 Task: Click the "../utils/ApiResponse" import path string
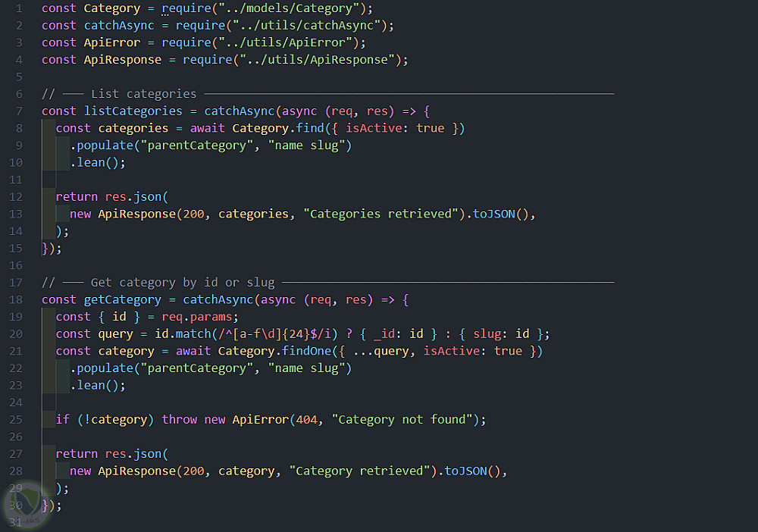317,60
